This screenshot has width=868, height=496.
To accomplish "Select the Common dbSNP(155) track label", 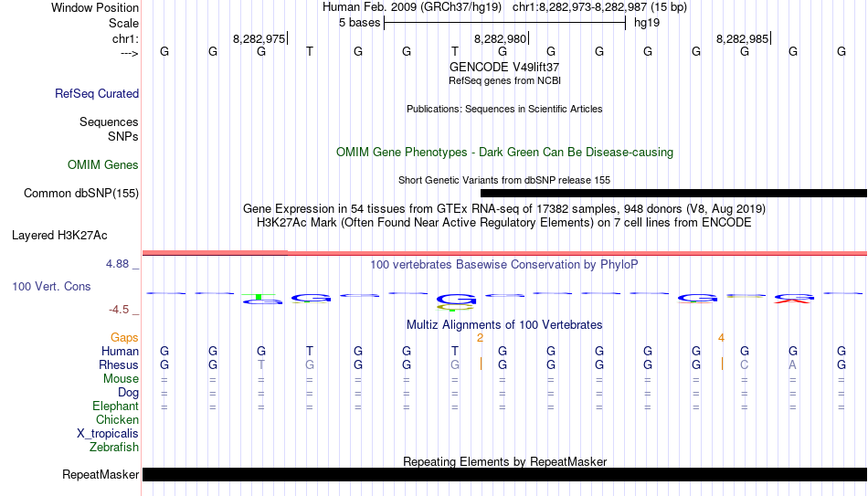I will (x=80, y=194).
